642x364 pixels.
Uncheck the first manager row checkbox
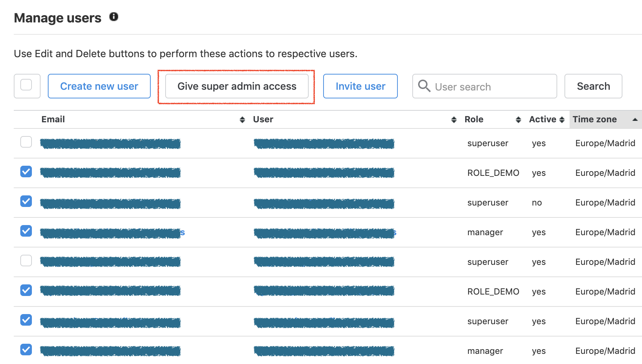point(26,231)
